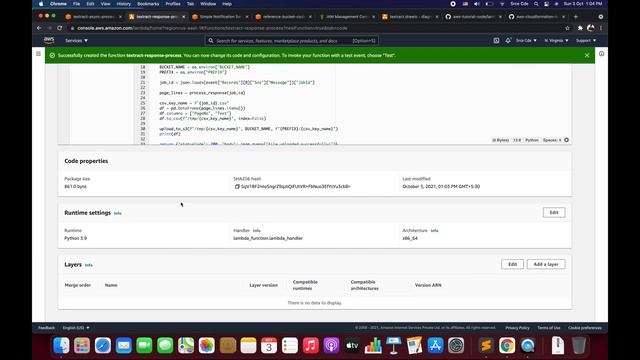
Task: Open Info link next to Runtime settings
Action: pyautogui.click(x=118, y=213)
